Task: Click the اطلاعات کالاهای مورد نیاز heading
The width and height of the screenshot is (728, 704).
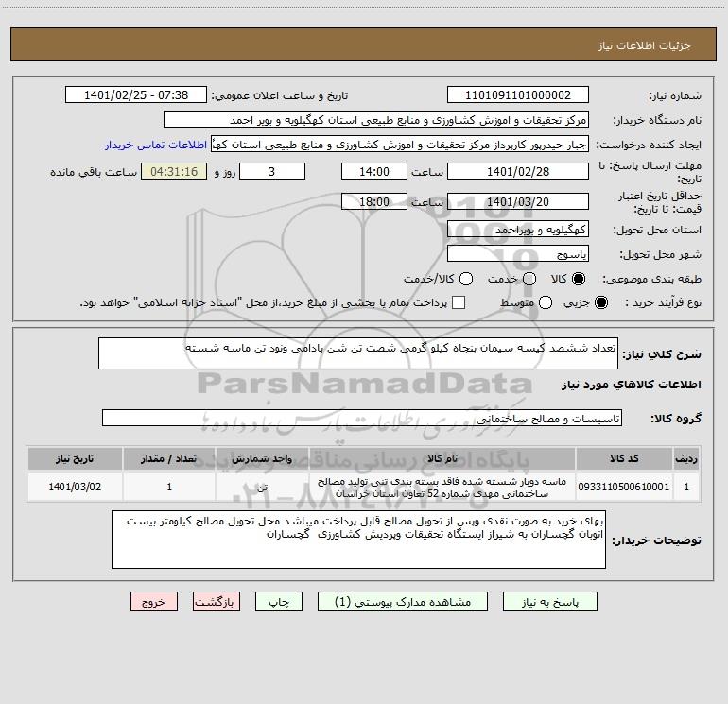Action: (631, 385)
